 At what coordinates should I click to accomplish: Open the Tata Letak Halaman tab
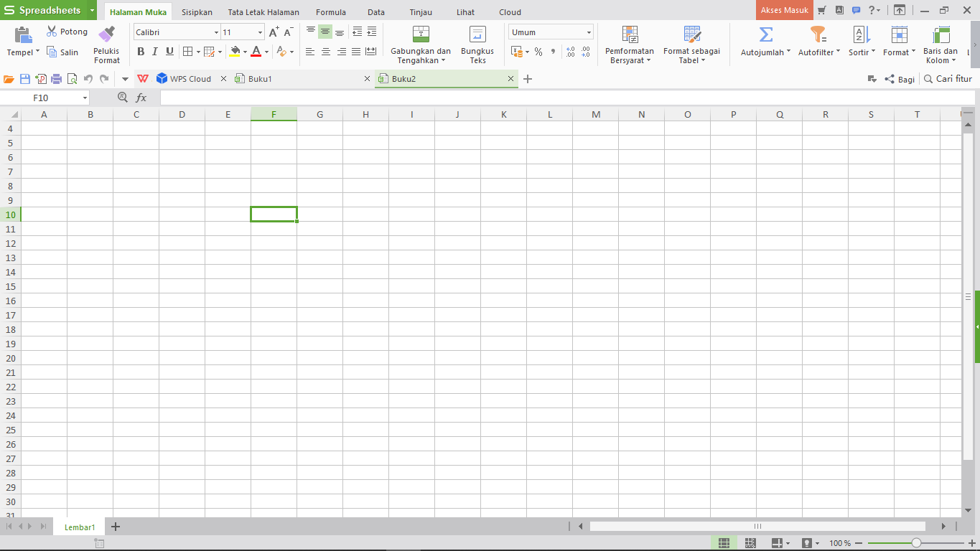263,12
